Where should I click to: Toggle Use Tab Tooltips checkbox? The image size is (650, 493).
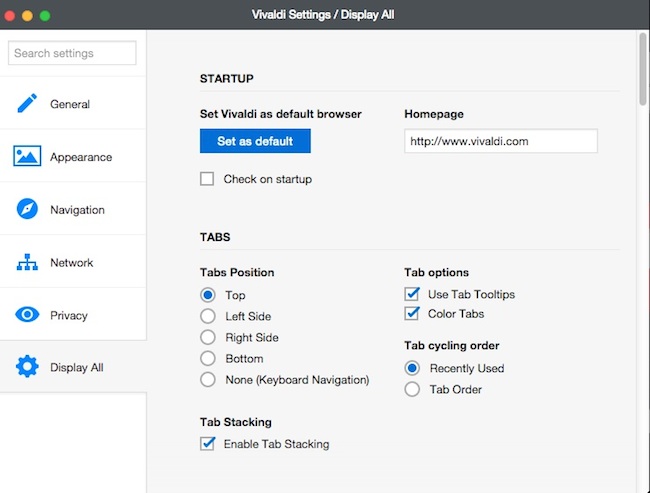click(x=412, y=294)
